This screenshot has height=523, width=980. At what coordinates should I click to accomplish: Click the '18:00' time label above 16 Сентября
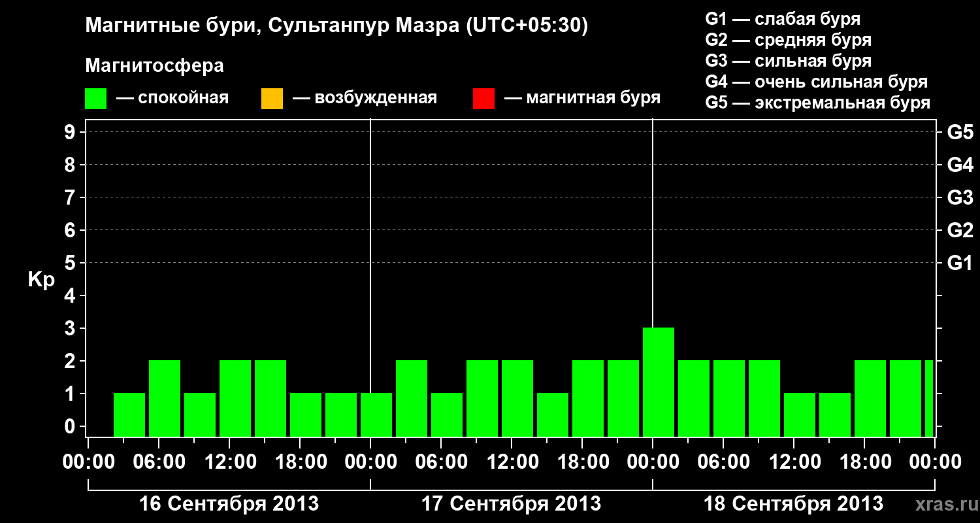point(300,462)
